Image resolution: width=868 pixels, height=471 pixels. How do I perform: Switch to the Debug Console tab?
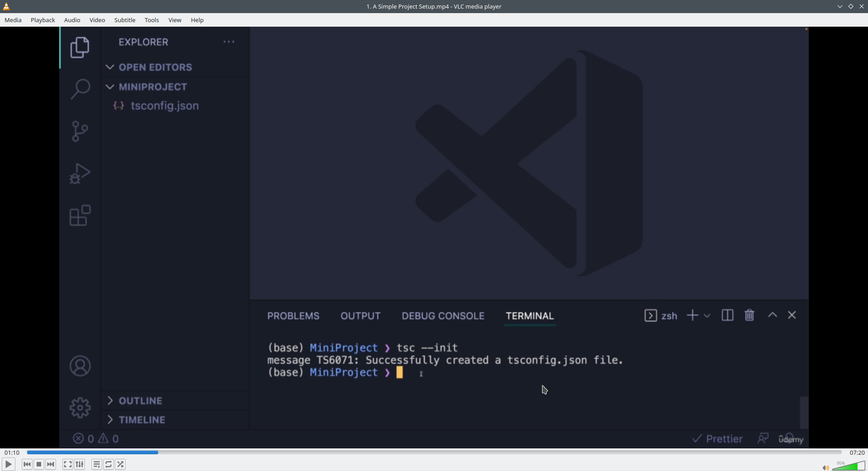[x=443, y=316]
